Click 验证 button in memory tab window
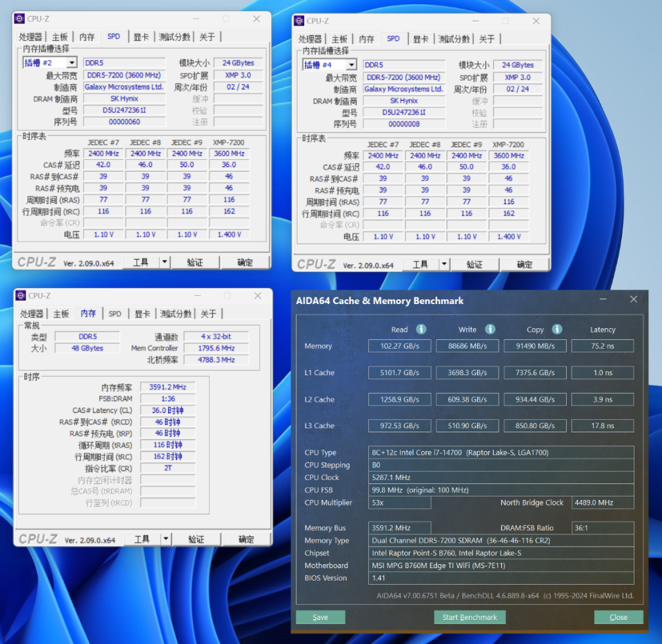 [197, 539]
